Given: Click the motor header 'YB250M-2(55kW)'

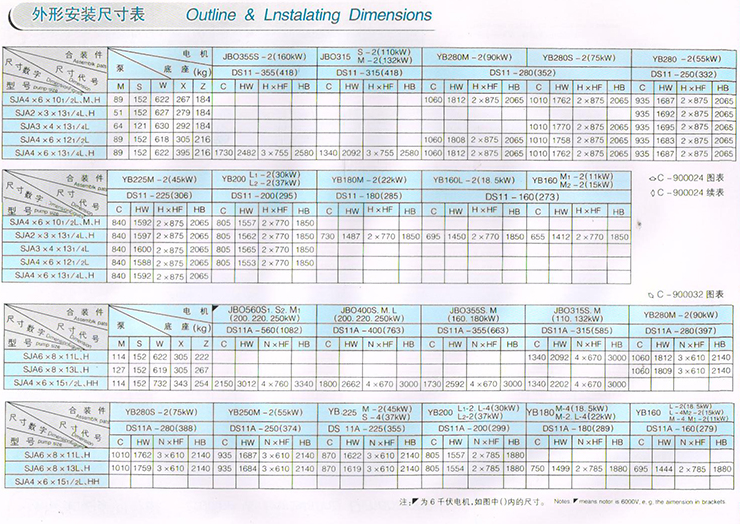Looking at the screenshot, I should point(266,412).
